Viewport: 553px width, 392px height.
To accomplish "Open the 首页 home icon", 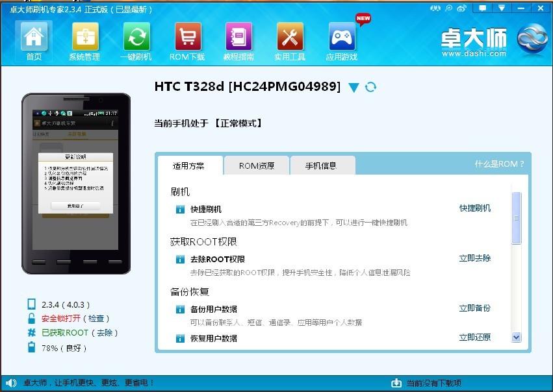I will click(34, 36).
